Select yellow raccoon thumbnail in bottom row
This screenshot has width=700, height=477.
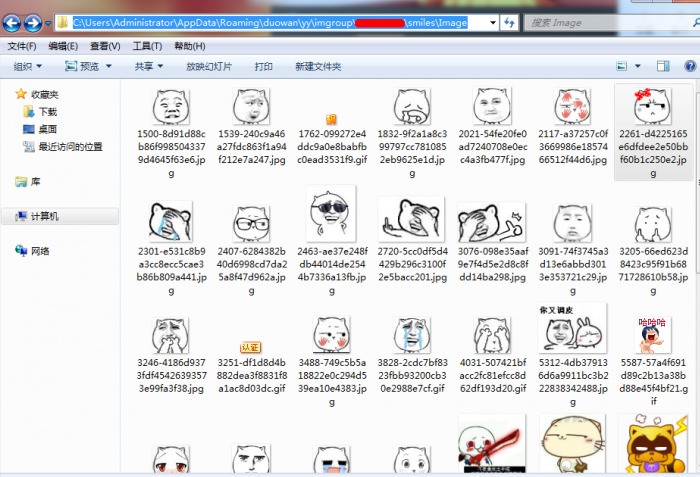(x=653, y=444)
